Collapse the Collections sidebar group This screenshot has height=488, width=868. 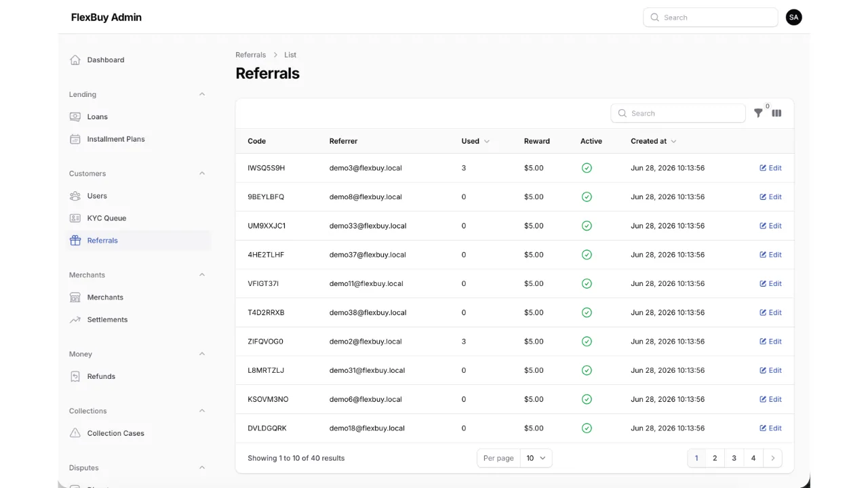click(202, 411)
